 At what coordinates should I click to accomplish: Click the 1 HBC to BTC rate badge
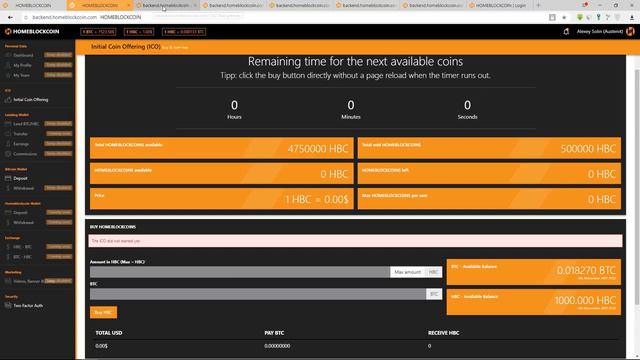click(x=184, y=32)
